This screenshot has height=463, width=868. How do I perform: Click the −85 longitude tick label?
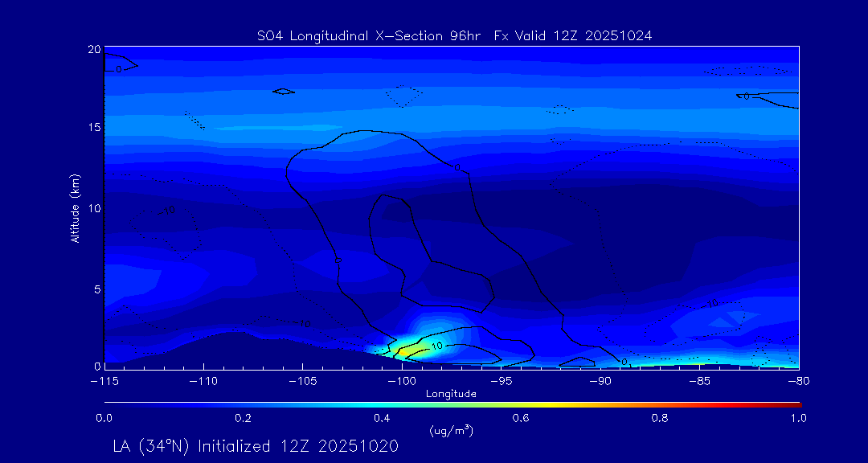[x=700, y=381]
